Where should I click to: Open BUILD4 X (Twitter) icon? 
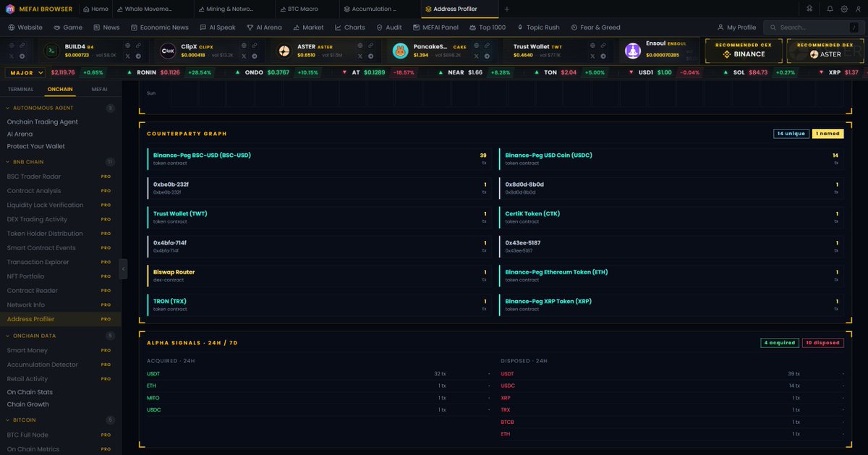(x=128, y=56)
